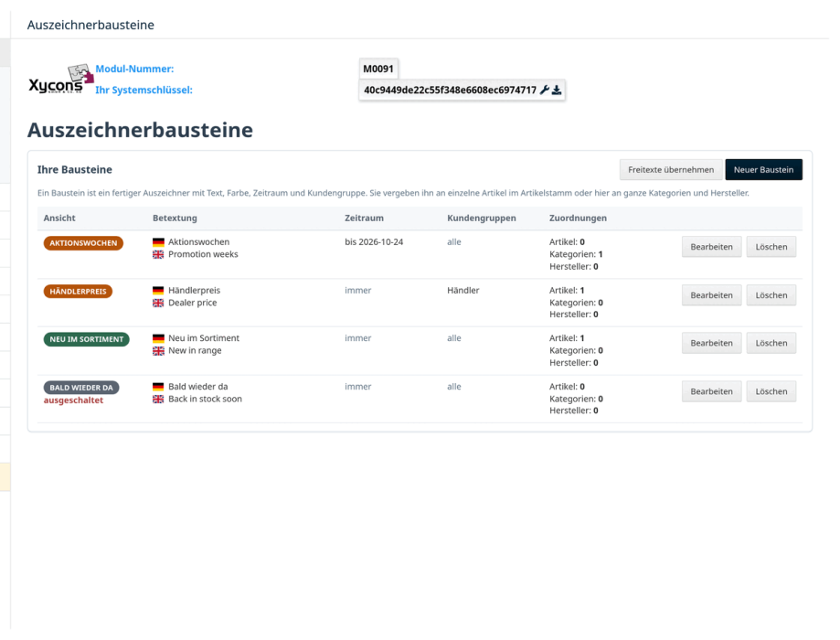
Task: Click German flag next to Aktionswochen
Action: [x=158, y=242]
